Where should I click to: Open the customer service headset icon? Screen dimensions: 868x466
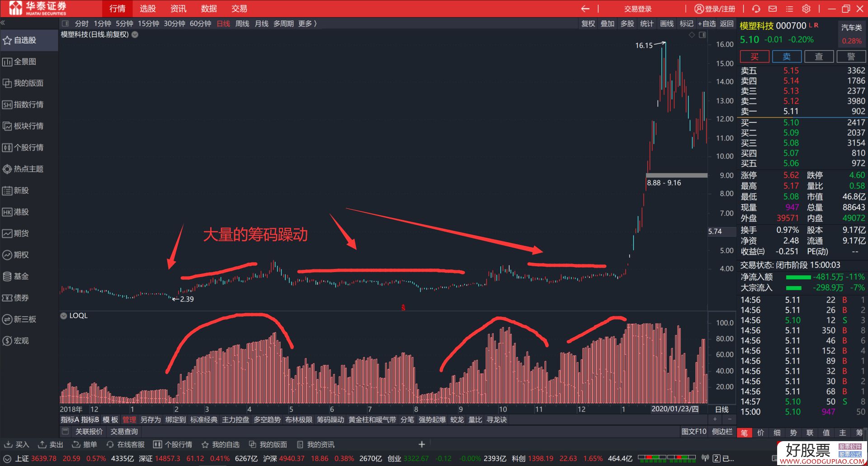756,9
